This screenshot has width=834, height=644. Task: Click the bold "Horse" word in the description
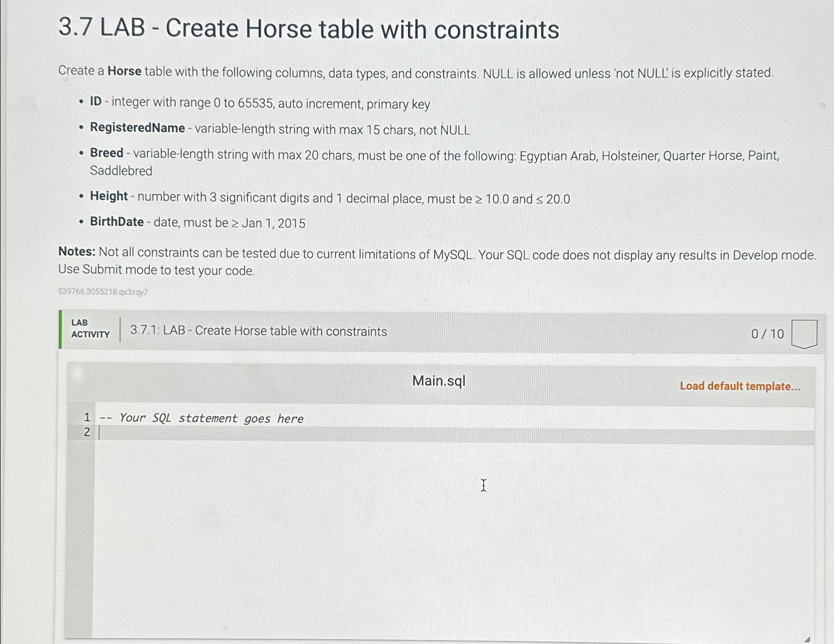[x=126, y=71]
